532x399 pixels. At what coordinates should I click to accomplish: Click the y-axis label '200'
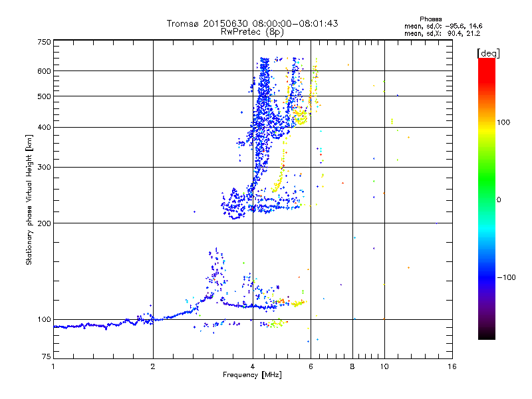point(44,223)
